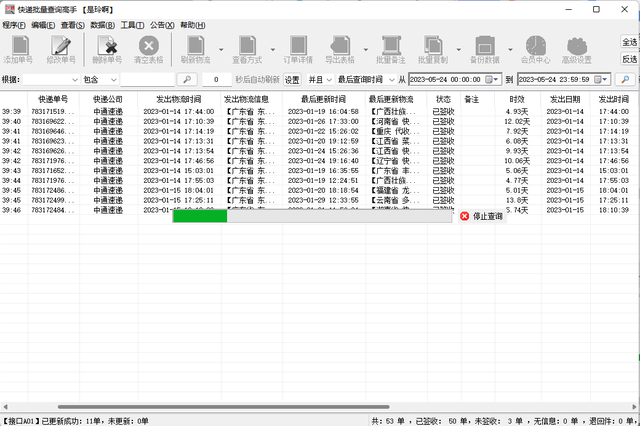Click the 最后更新时间 column header
The width and height of the screenshot is (640, 426).
coord(323,99)
